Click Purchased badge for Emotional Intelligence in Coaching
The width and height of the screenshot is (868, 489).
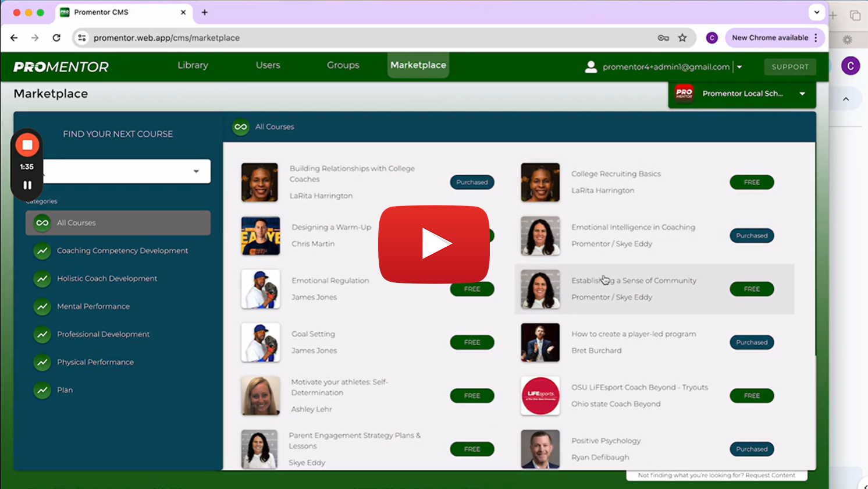pos(751,236)
